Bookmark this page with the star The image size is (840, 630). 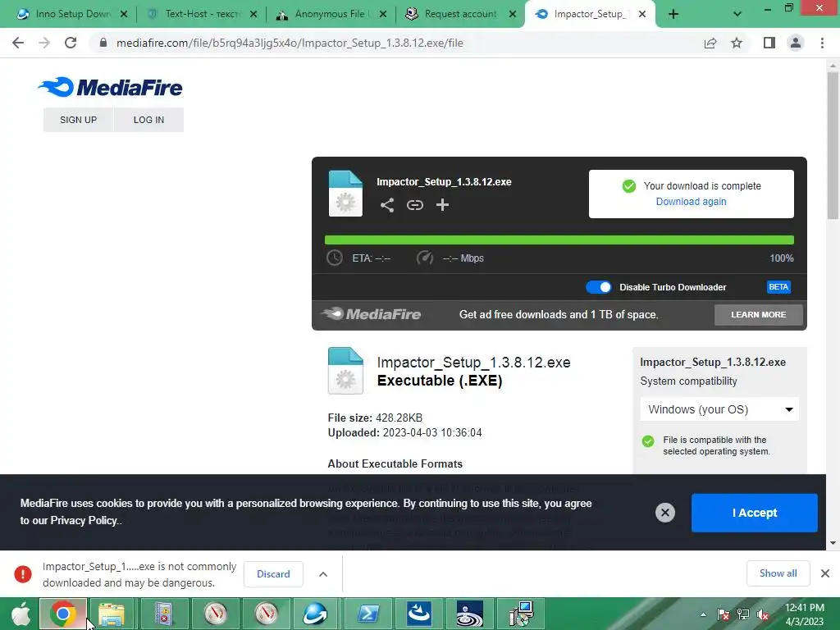pos(737,43)
